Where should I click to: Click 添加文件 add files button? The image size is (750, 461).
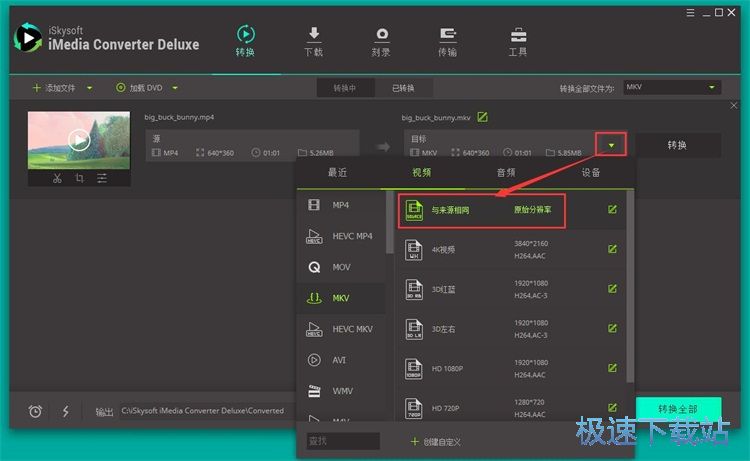[x=54, y=88]
